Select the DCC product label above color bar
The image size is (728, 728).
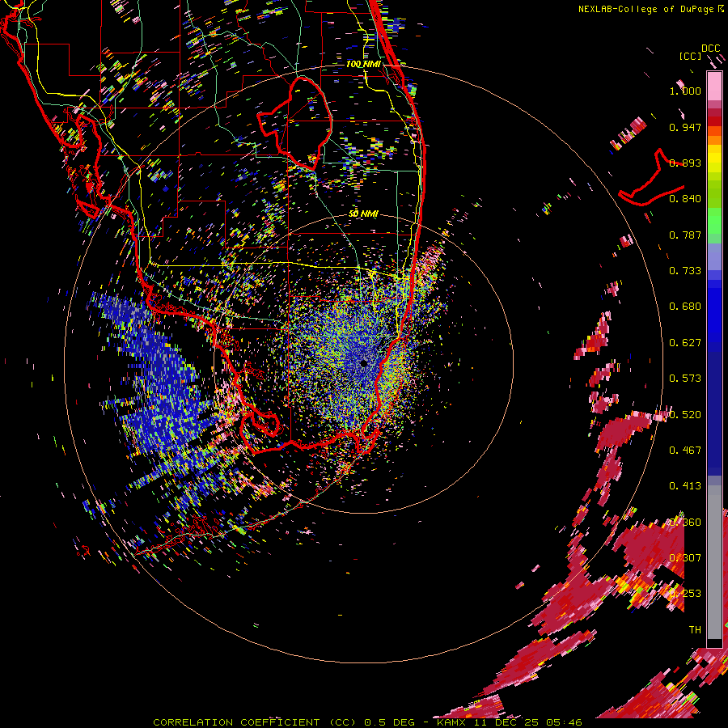[710, 48]
